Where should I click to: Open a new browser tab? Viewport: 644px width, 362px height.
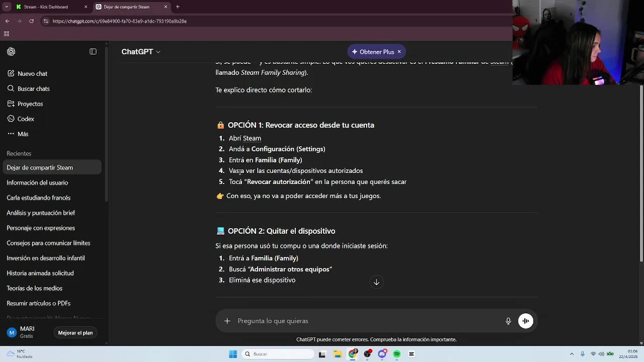[x=178, y=7]
